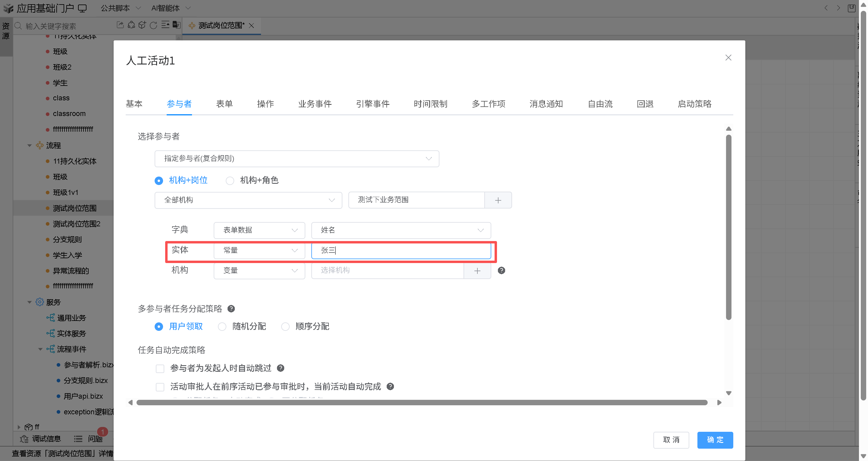Click the dialog's horizontal scrollbar
The width and height of the screenshot is (868, 461).
click(421, 402)
